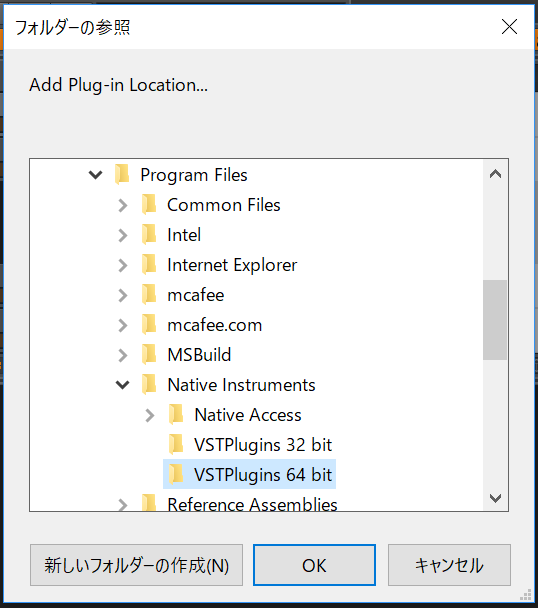Click the Common Files folder icon
This screenshot has height=608, width=538.
(x=149, y=204)
